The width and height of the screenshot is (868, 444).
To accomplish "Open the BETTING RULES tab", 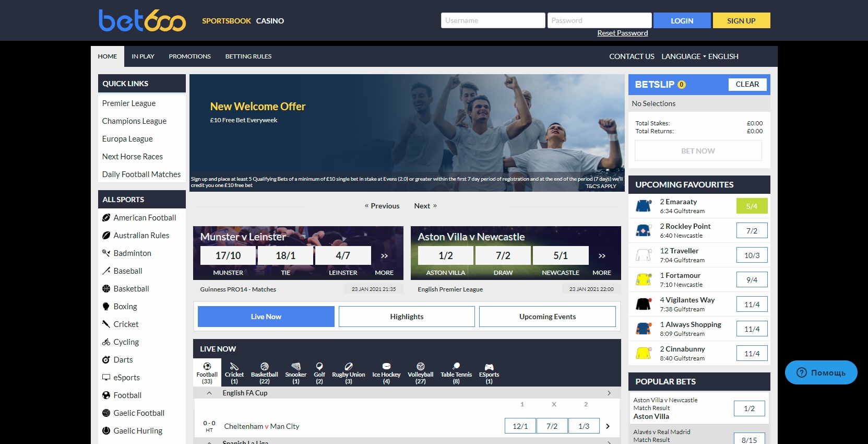I will [x=248, y=56].
